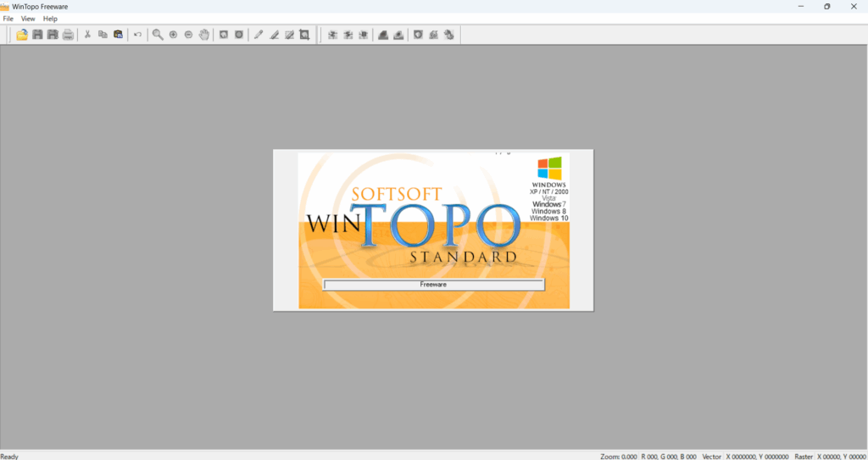Click the Zoom Out minus icon
The width and height of the screenshot is (868, 460).
(189, 35)
